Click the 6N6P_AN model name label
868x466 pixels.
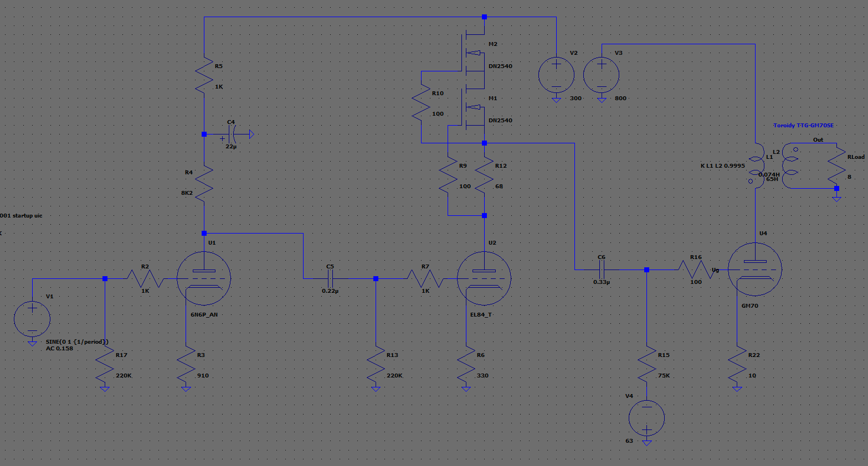[x=204, y=314]
